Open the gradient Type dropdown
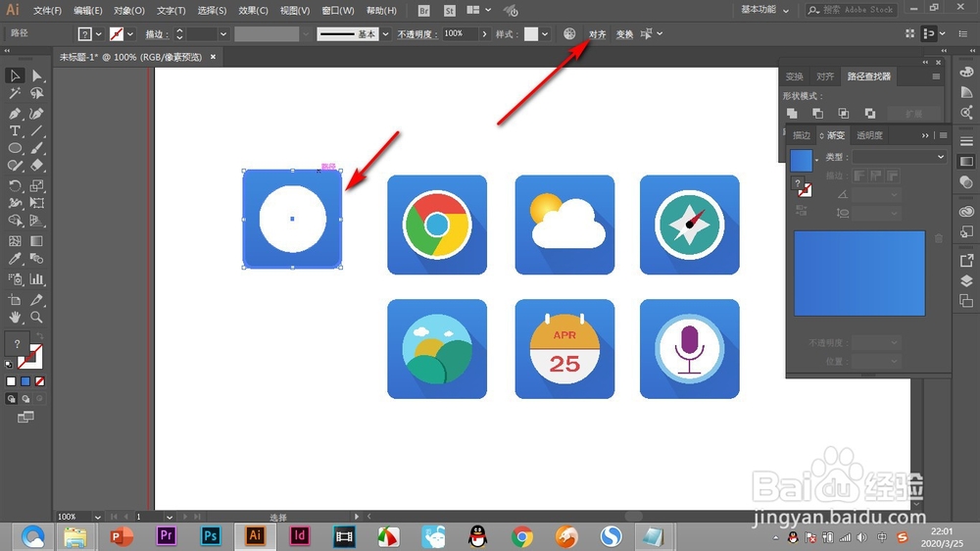This screenshot has height=551, width=980. (x=899, y=157)
